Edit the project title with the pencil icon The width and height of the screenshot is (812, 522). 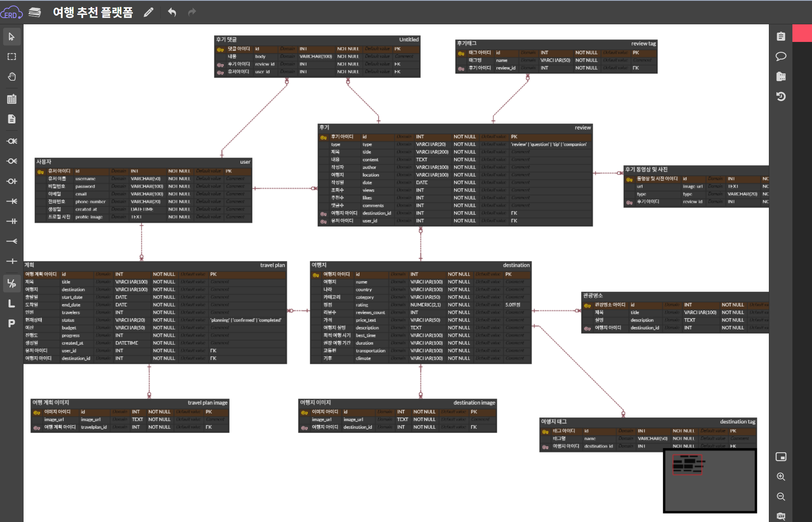(149, 13)
